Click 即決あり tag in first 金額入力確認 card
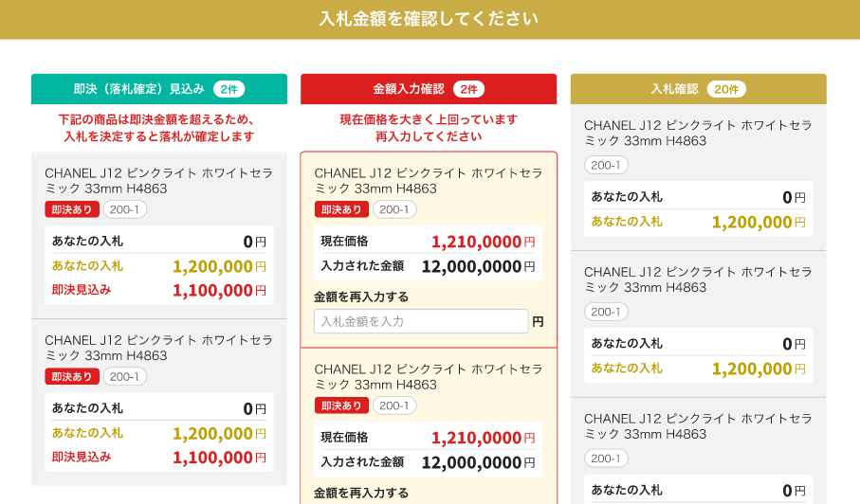Screen dimensions: 860x504 click(340, 209)
